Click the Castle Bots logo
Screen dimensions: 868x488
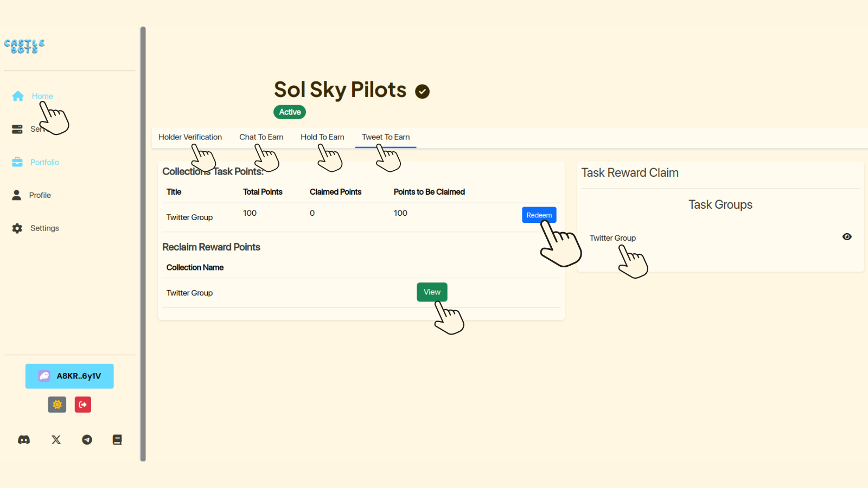pyautogui.click(x=24, y=46)
